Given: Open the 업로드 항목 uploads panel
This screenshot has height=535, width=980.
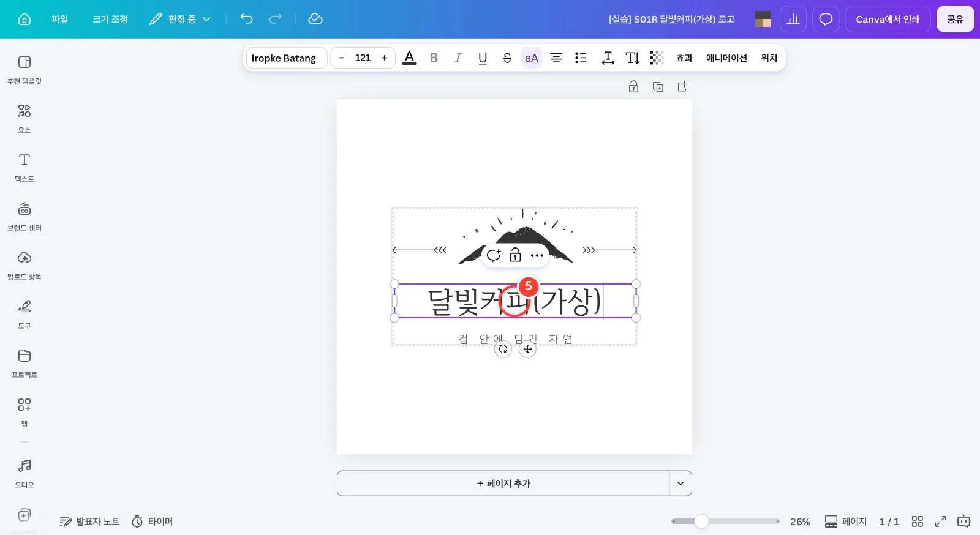Looking at the screenshot, I should (x=24, y=266).
